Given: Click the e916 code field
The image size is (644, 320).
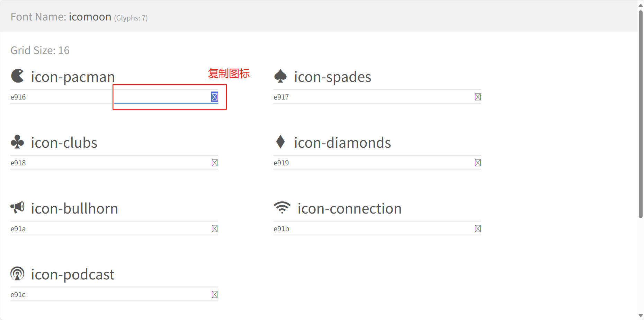Looking at the screenshot, I should 59,97.
